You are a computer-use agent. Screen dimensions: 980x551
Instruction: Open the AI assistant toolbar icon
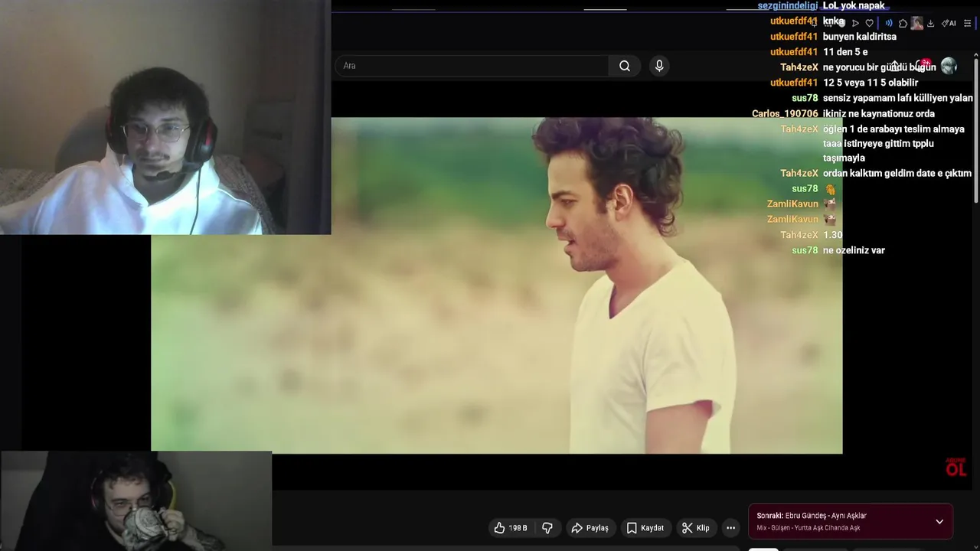[x=949, y=23]
